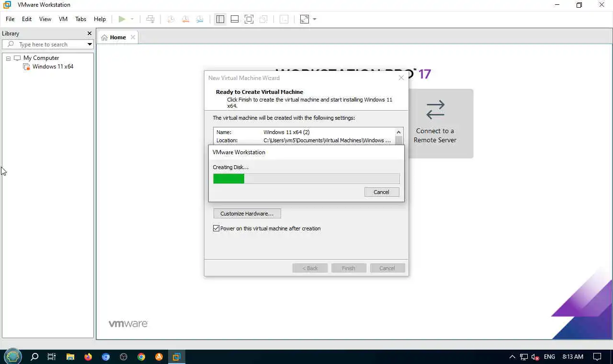The height and width of the screenshot is (364, 613).
Task: Click the console view toolbar icon
Action: point(284,19)
